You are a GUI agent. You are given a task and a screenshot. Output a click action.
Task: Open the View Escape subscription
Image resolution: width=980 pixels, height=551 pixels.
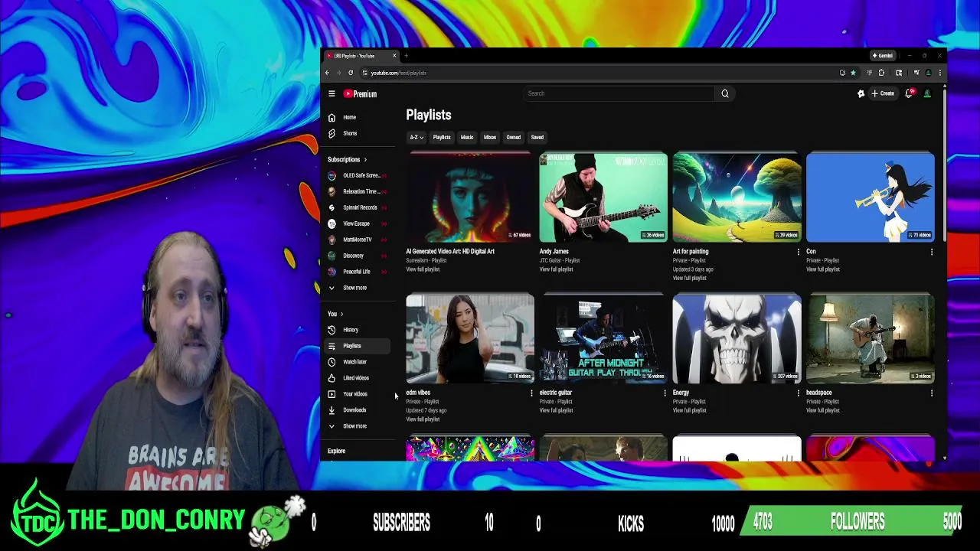tap(356, 223)
